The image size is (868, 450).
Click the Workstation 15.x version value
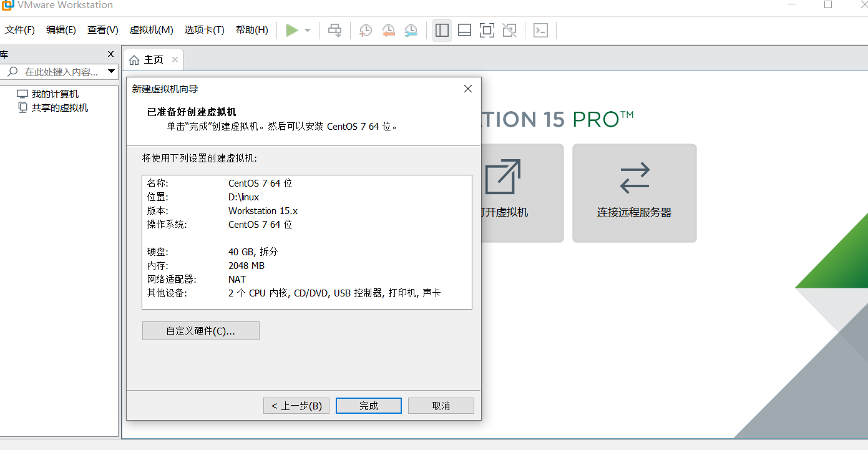click(263, 211)
